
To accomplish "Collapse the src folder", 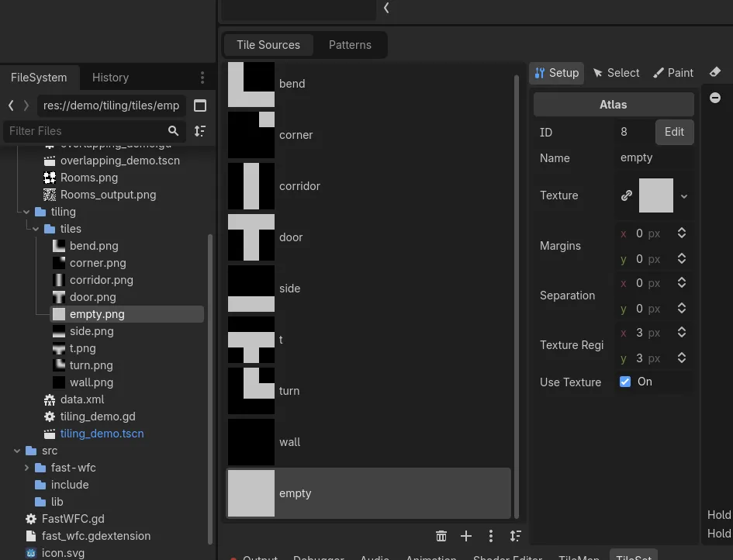I will [17, 451].
